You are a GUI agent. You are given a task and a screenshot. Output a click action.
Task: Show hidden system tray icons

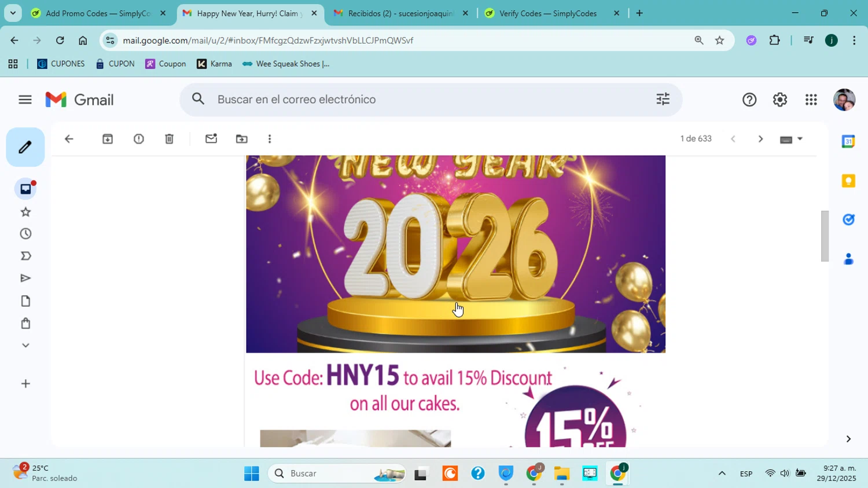[x=722, y=474]
